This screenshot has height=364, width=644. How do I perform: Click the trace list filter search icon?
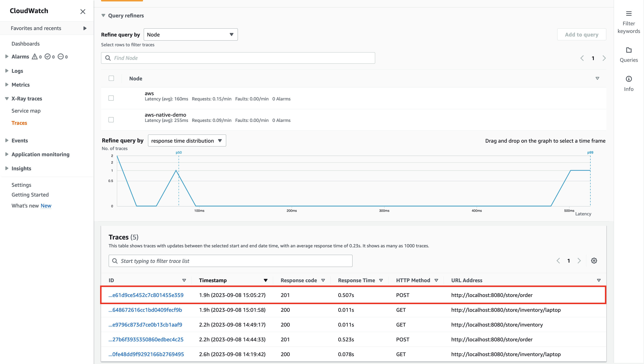coord(115,261)
